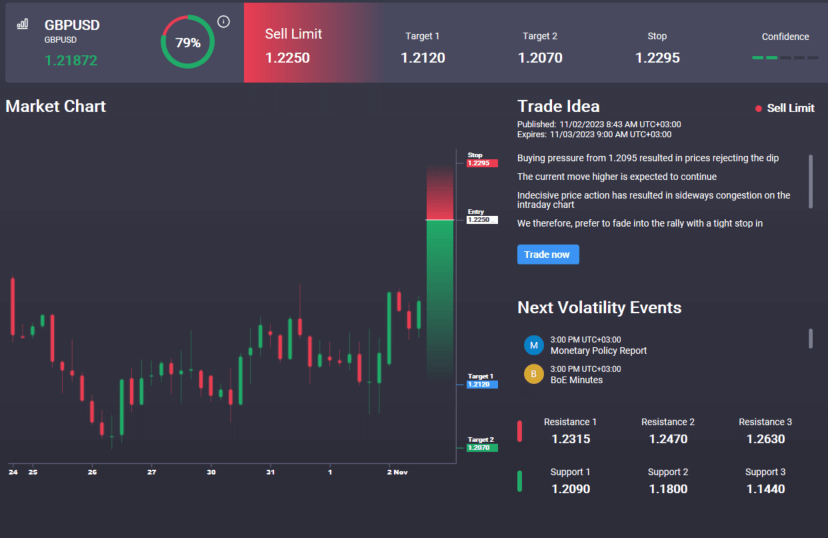828x538 pixels.
Task: Click the Sell Limit label in Trade Idea
Action: click(791, 108)
